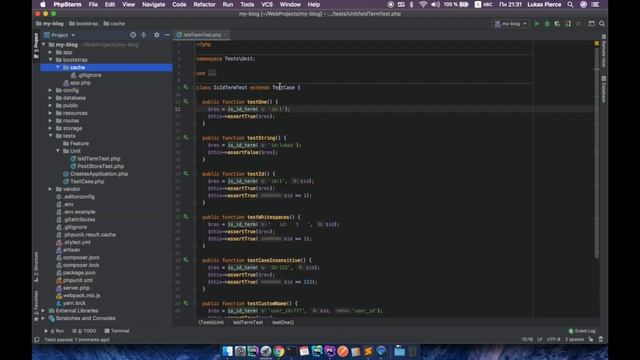Hide the Project panel with the minus icon
This screenshot has width=640, height=360.
coord(167,35)
